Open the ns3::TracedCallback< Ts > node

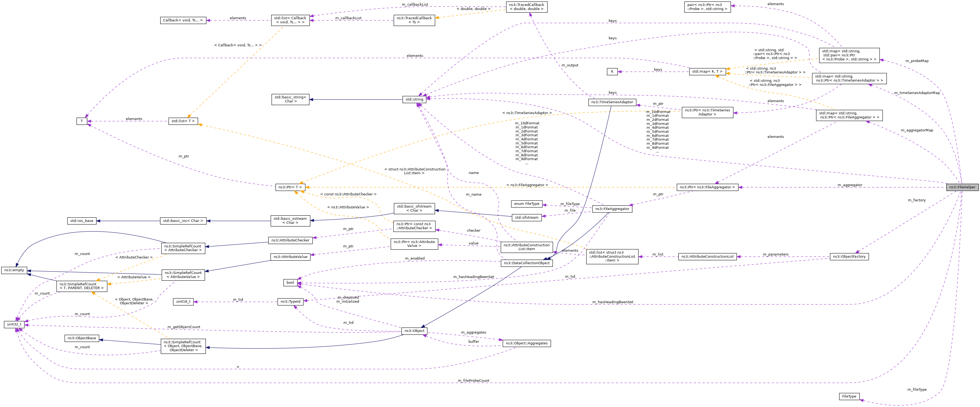point(414,20)
